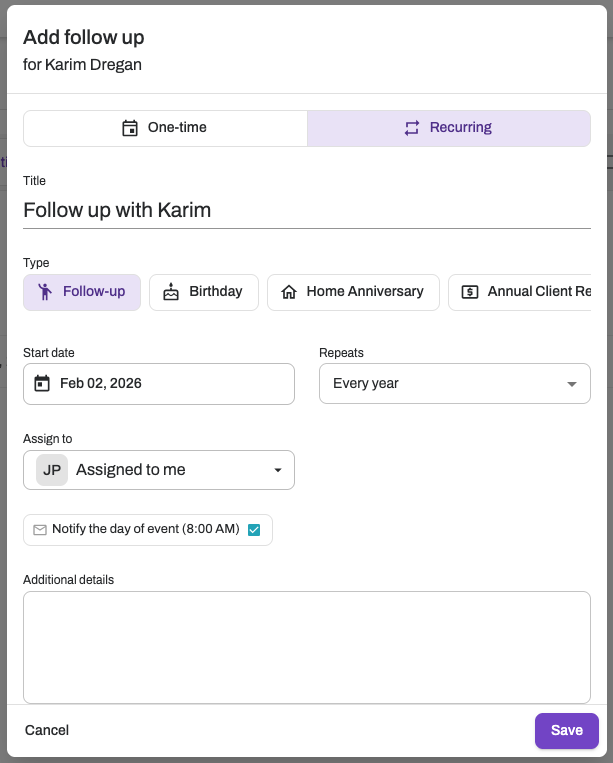Click the envelope notification icon

40,530
